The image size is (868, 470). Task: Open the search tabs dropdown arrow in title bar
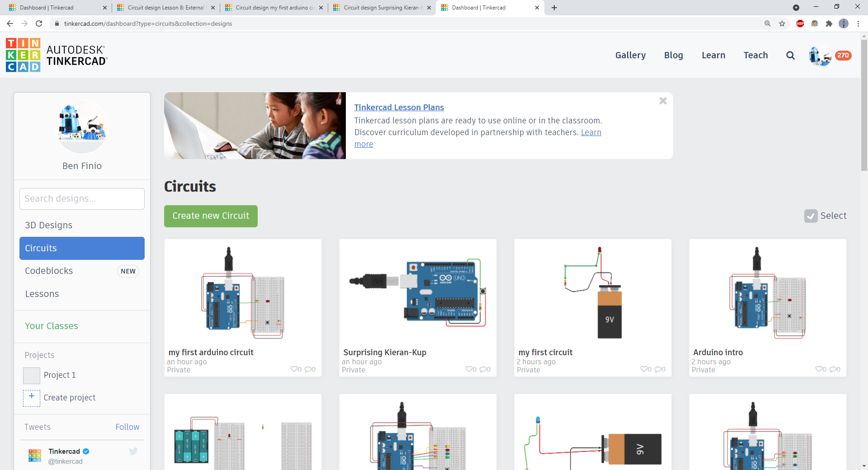pos(797,8)
